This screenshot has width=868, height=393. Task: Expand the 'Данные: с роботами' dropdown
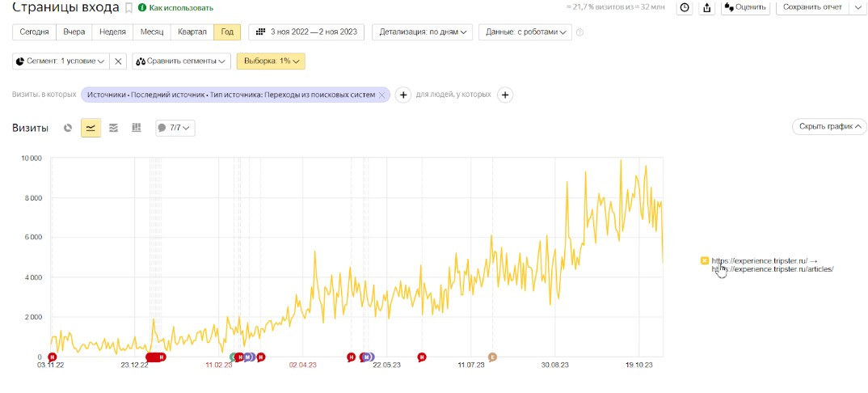coord(525,32)
